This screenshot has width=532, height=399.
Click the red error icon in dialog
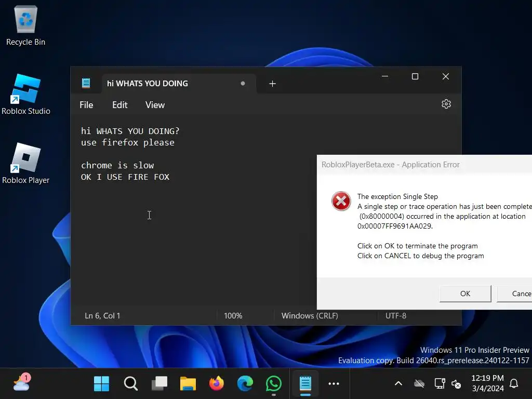pyautogui.click(x=341, y=201)
